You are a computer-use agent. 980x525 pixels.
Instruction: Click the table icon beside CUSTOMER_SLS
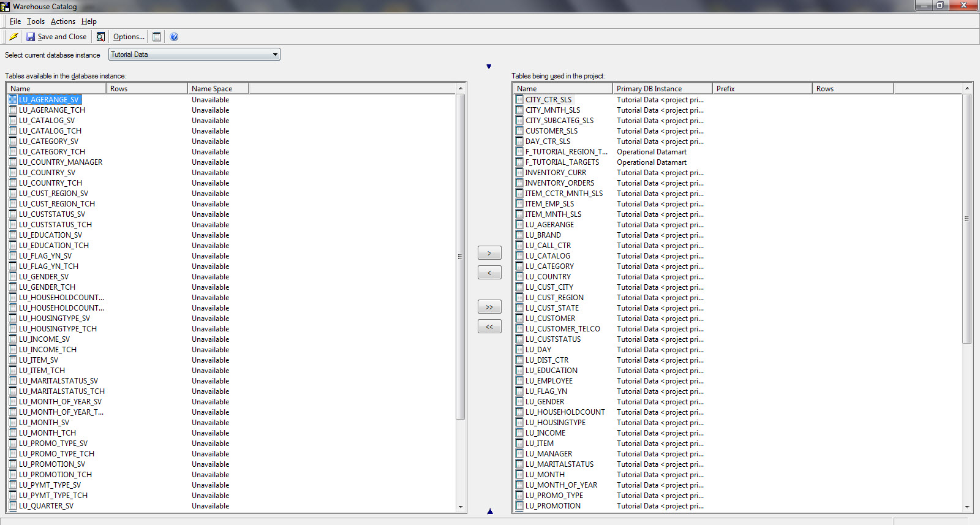point(519,131)
